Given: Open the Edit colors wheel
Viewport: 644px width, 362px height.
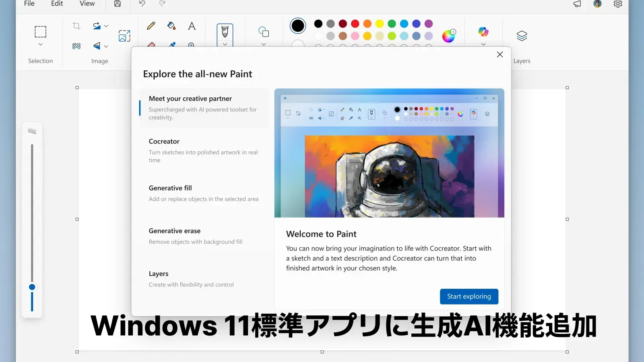Looking at the screenshot, I should point(449,36).
